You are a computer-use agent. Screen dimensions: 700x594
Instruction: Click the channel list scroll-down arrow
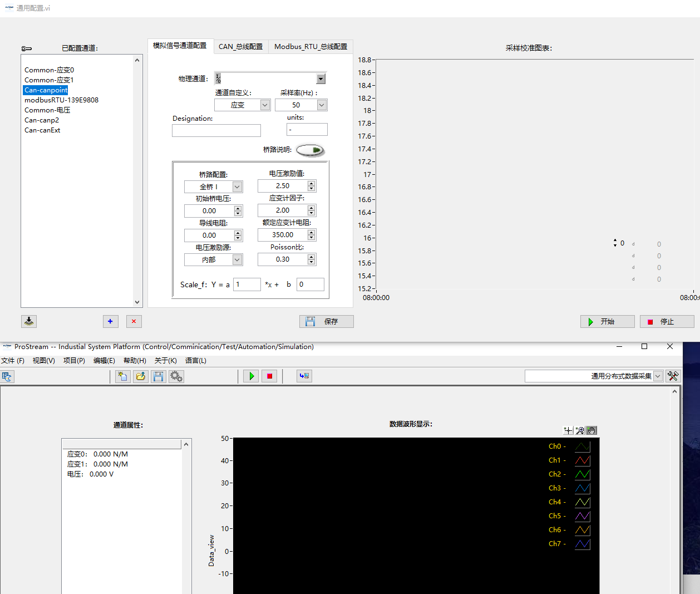click(137, 302)
